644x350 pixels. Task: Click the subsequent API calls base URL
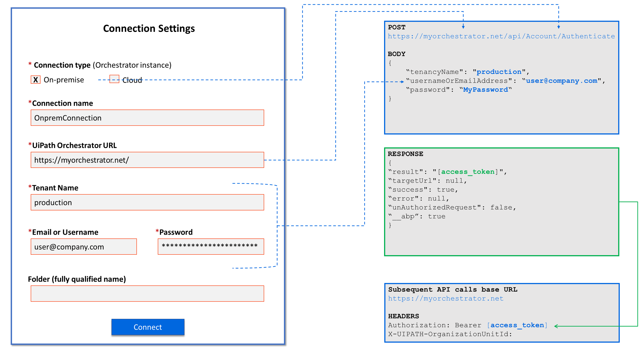[445, 298]
